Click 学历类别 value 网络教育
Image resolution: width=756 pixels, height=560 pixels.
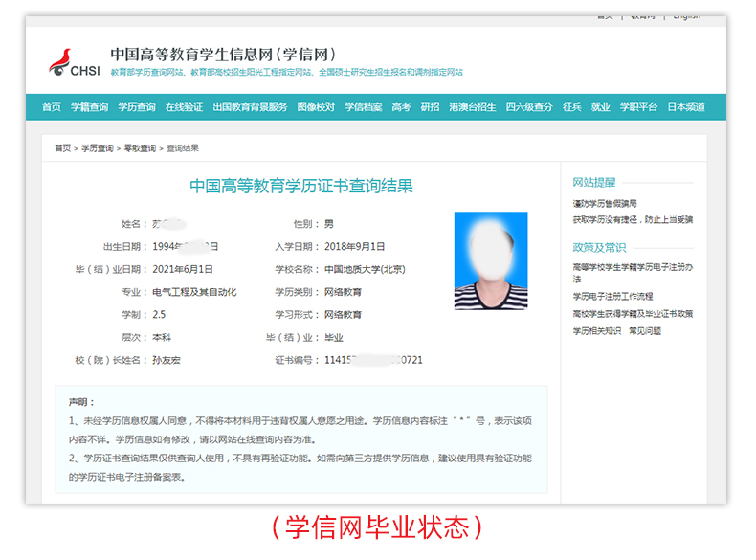coord(343,292)
